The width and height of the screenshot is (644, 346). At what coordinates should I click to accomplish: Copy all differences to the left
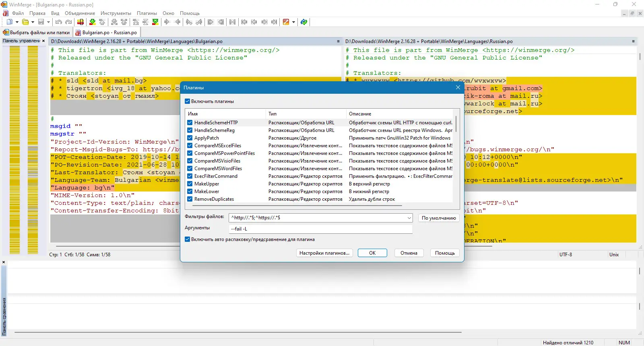point(221,22)
